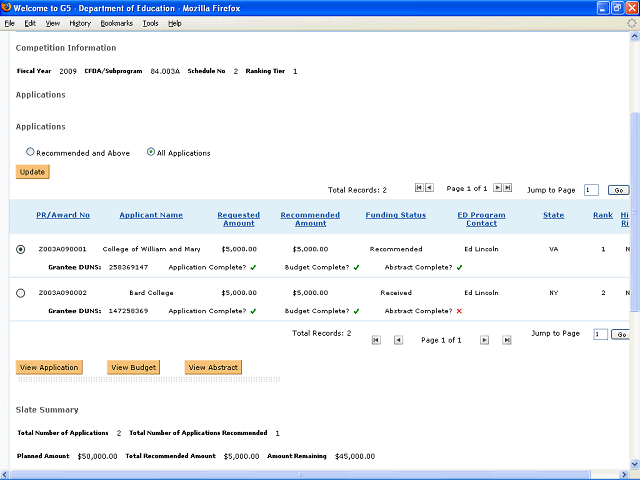Click the top next-page arrow icon

(497, 188)
